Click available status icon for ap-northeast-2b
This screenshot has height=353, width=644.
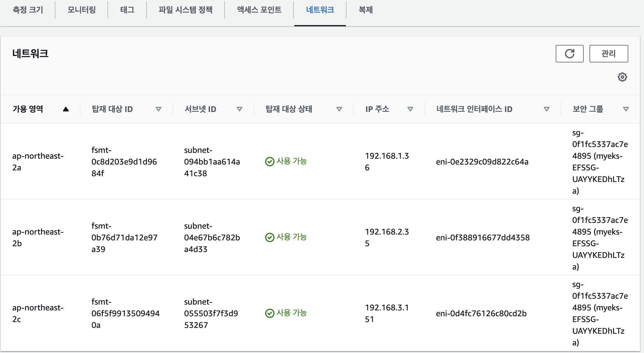pos(270,237)
